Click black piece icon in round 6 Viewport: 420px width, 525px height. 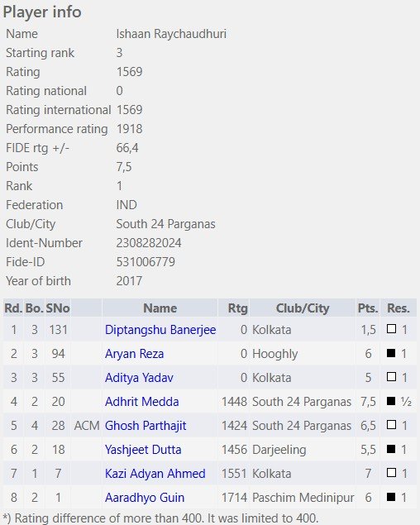[391, 449]
